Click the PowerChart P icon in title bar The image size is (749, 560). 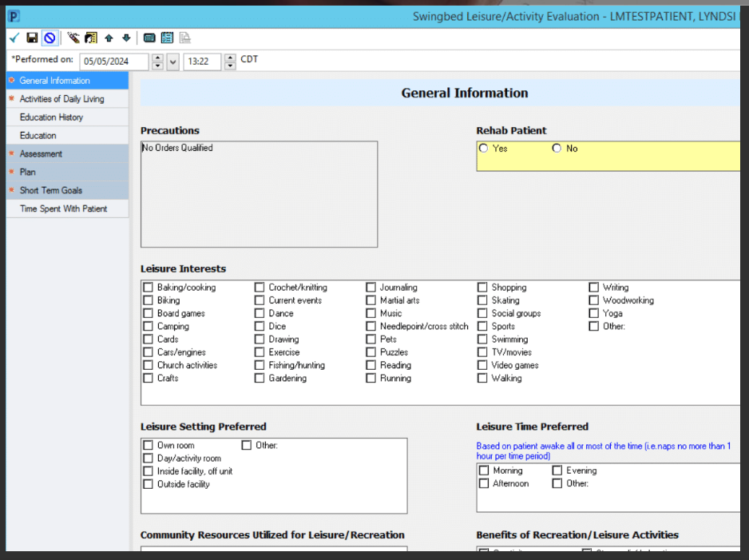point(14,17)
